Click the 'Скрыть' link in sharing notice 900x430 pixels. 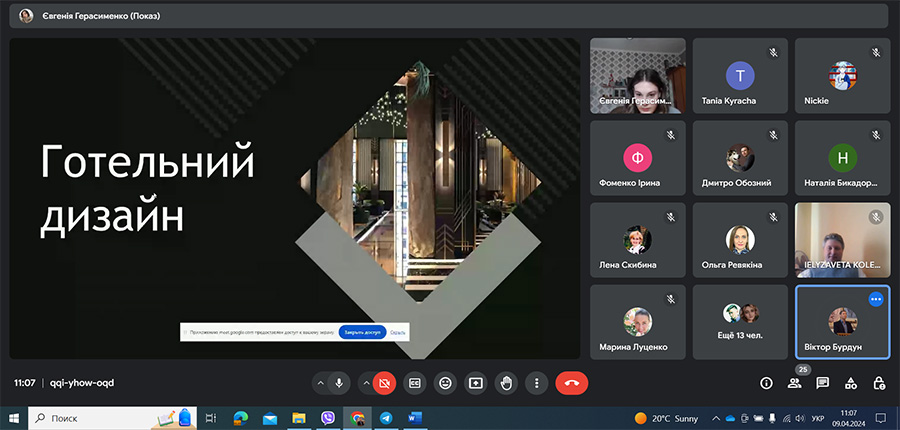coord(398,332)
